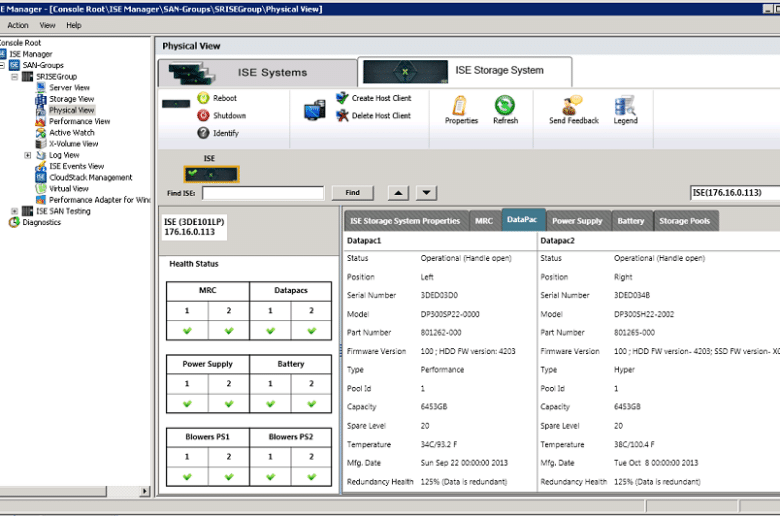Switch to ISE Systems tab
The image size is (780, 516).
[258, 73]
